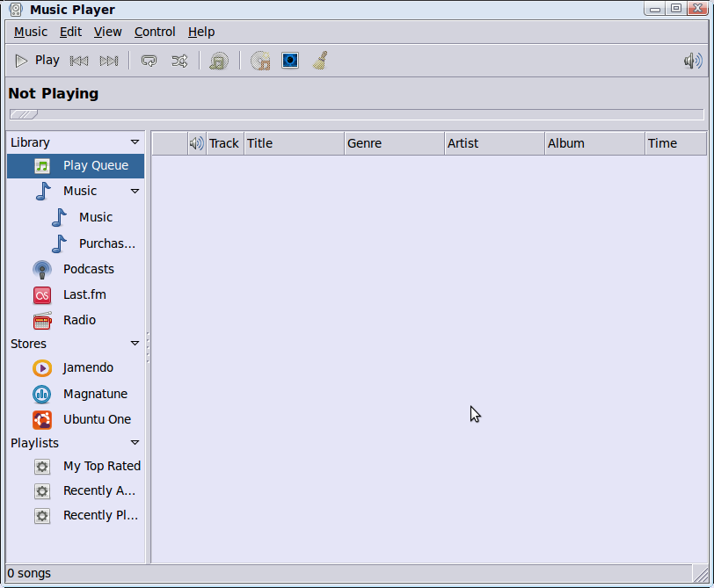Open the Edit menu
This screenshot has width=714, height=588.
click(x=70, y=32)
